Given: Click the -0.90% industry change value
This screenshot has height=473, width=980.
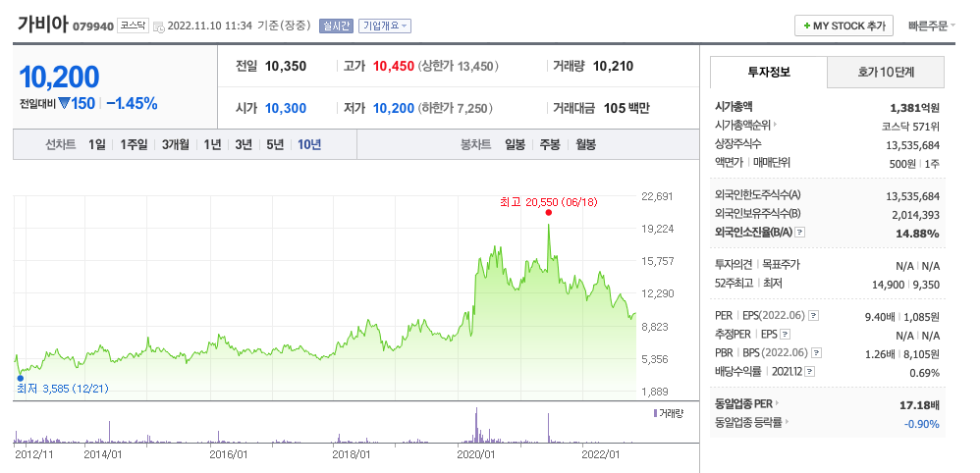Looking at the screenshot, I should (x=921, y=424).
